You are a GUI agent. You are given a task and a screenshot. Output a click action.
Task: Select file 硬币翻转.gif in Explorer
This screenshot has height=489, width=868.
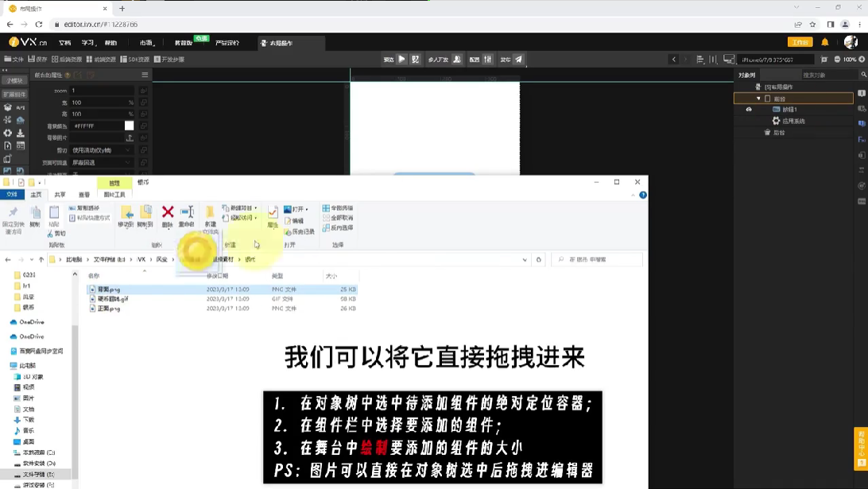pyautogui.click(x=112, y=299)
